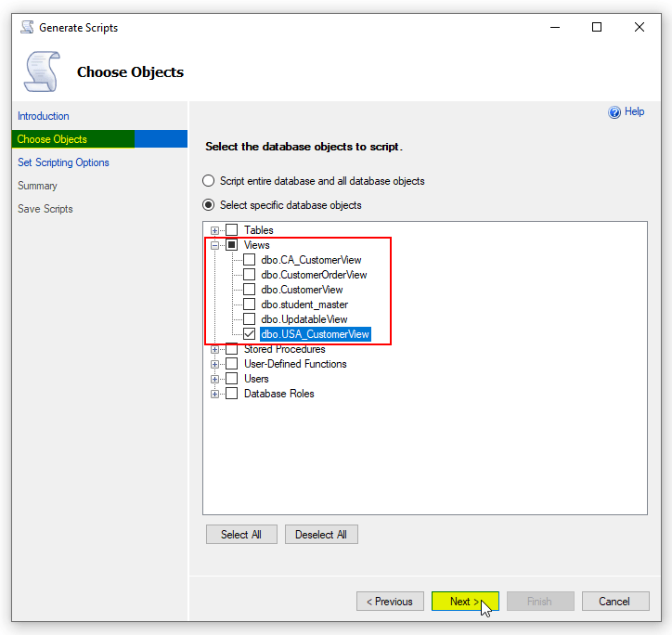Image resolution: width=672 pixels, height=635 pixels.
Task: Select the Database Roles label
Action: pos(279,394)
